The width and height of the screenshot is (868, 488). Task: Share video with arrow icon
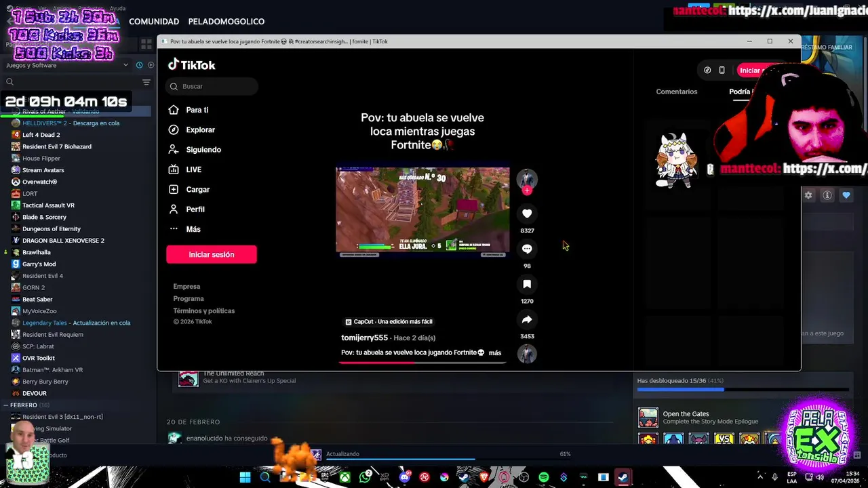pyautogui.click(x=527, y=319)
